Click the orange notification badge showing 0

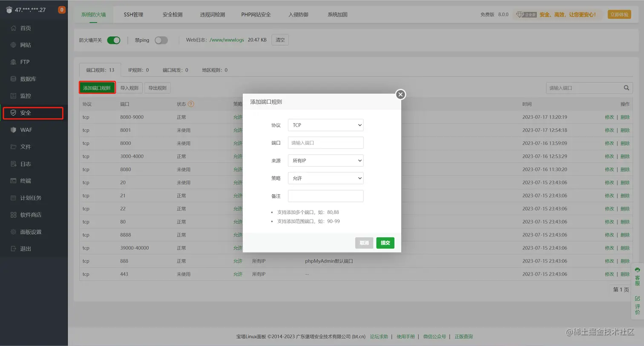[x=62, y=9]
